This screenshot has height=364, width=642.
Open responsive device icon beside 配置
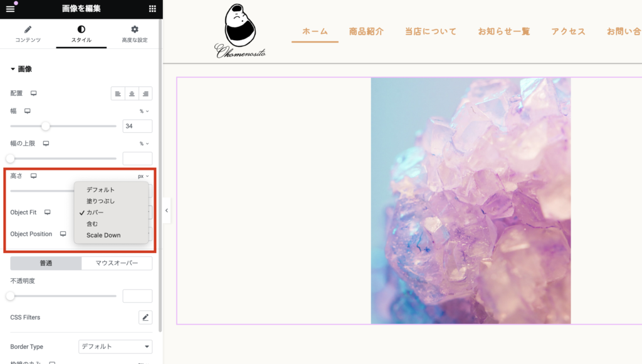coord(34,93)
